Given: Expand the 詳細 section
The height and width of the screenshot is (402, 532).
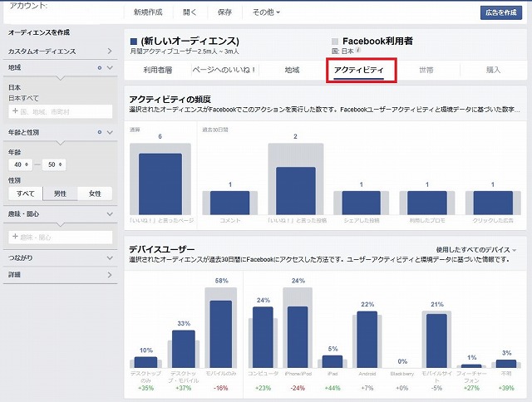Looking at the screenshot, I should point(61,275).
